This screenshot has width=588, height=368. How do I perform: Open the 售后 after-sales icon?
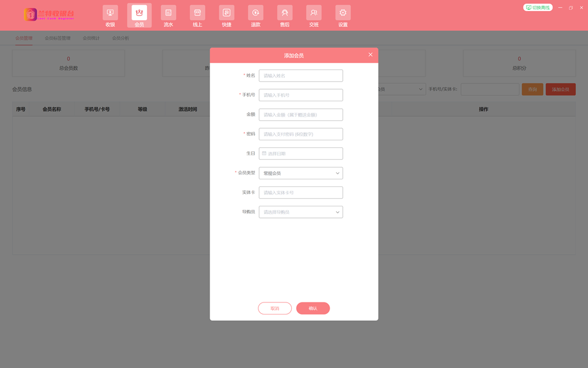(285, 13)
